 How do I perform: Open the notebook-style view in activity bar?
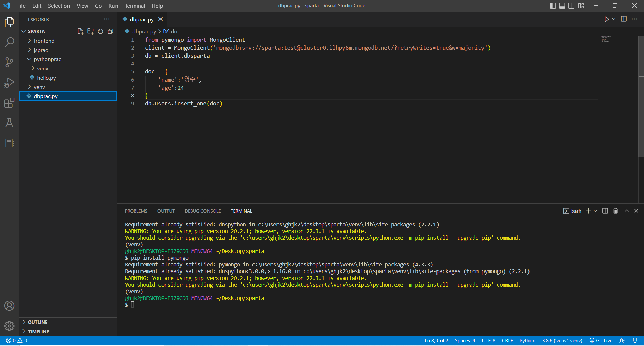[9, 143]
